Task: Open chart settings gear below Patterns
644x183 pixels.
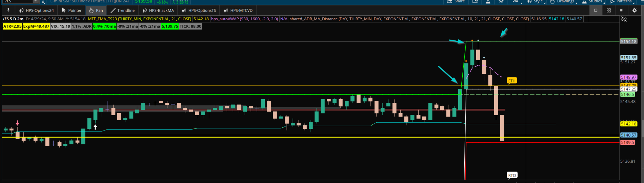Action: tap(635, 10)
